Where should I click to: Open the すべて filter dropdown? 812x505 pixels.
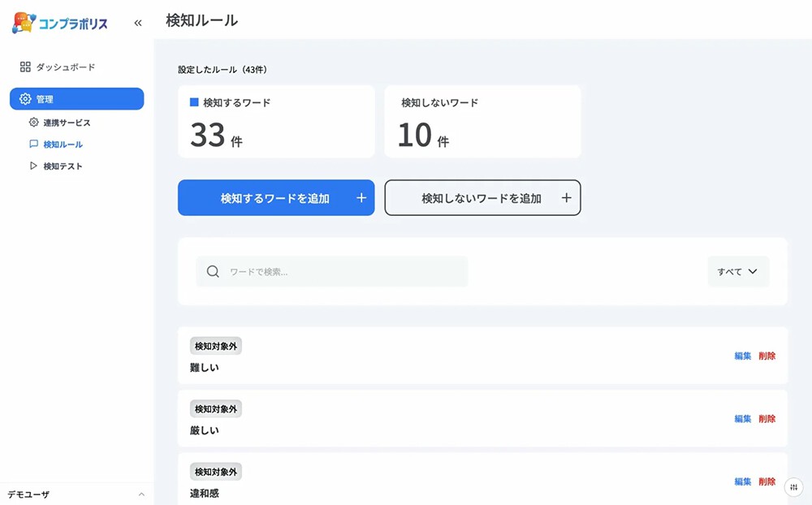[737, 271]
